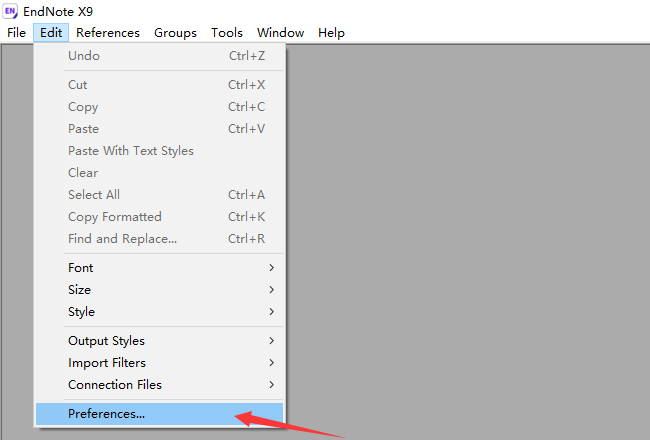Choose Undo in the Edit menu
This screenshot has height=440, width=650.
point(84,56)
